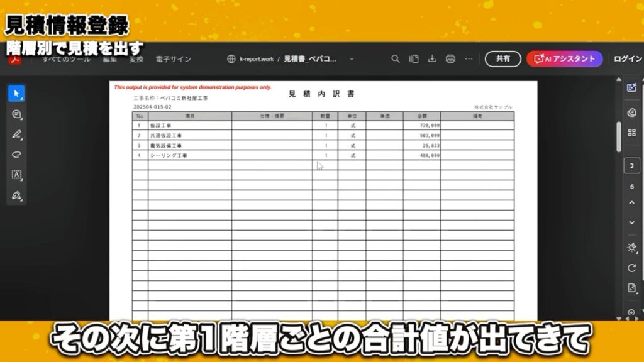644x362 pixels.
Task: Click the current page number 2 box
Action: click(631, 166)
